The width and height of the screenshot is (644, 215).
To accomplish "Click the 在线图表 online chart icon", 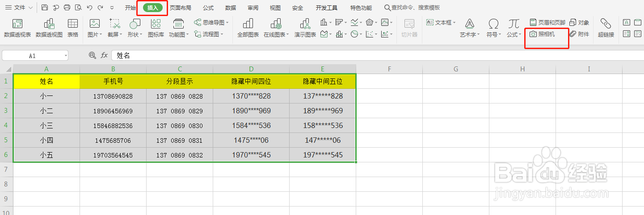I will (x=276, y=24).
